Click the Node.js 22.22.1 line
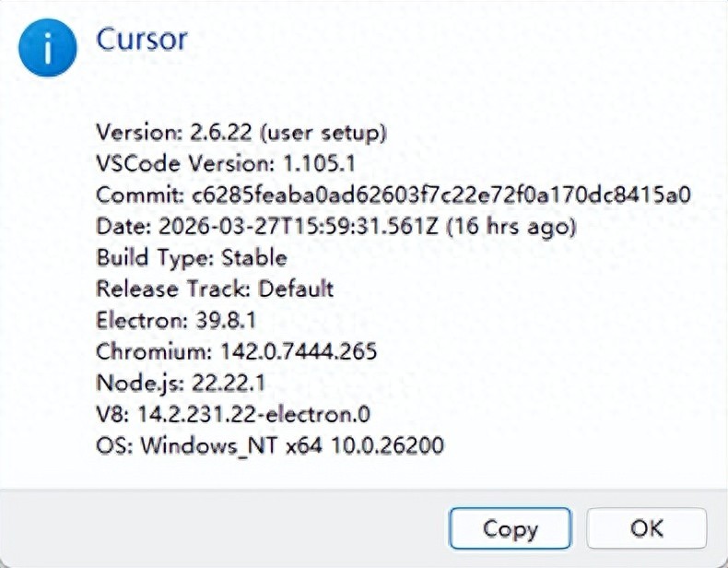The width and height of the screenshot is (728, 568). click(x=181, y=384)
